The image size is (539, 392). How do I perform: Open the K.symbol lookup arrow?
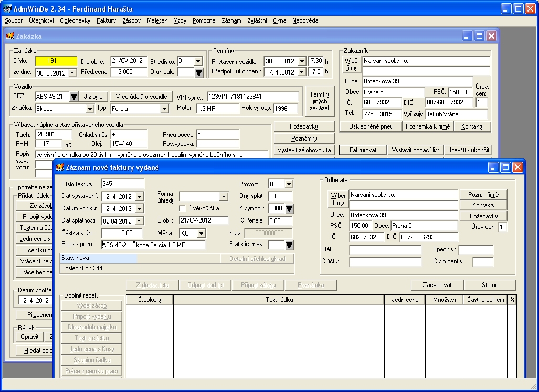coord(289,208)
